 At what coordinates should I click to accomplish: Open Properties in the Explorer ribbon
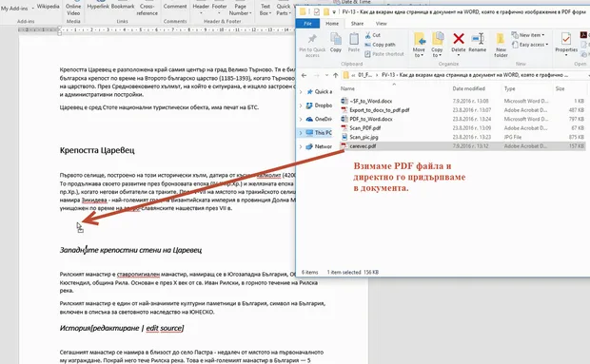(x=566, y=45)
